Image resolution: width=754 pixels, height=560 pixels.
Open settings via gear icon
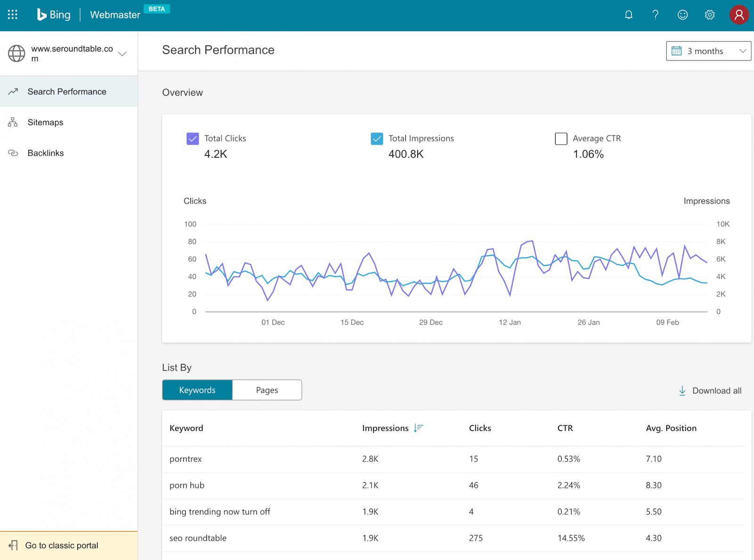(710, 15)
